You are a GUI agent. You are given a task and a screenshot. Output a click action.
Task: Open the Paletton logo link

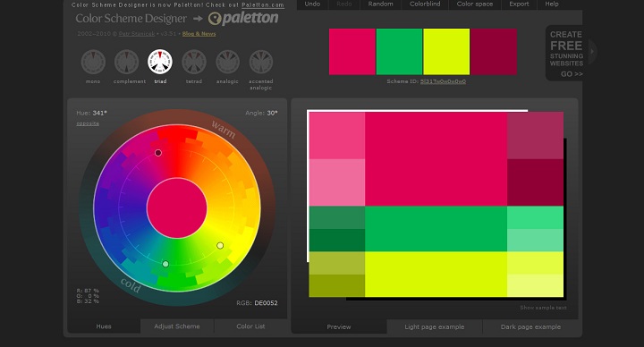(243, 18)
